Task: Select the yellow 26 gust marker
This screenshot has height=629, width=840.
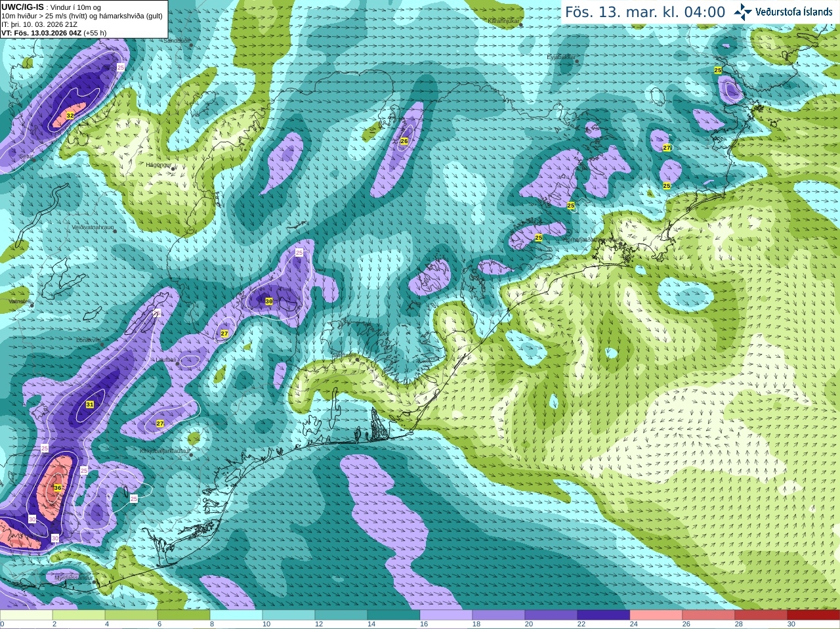Action: (404, 141)
